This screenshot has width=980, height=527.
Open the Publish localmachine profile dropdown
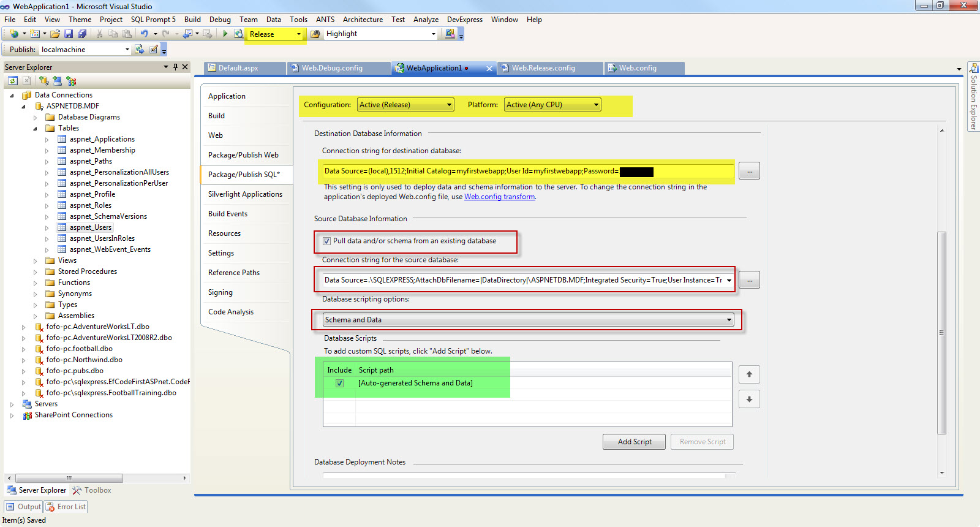coord(127,50)
